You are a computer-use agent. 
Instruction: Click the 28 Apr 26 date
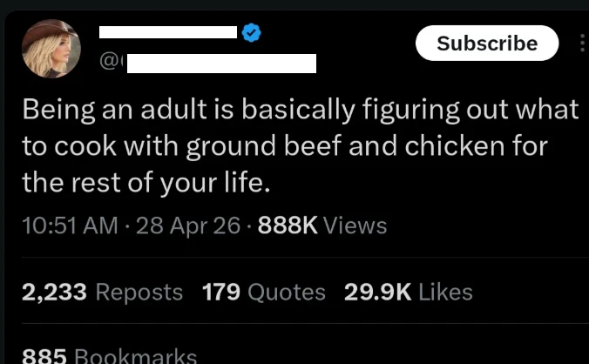click(183, 226)
